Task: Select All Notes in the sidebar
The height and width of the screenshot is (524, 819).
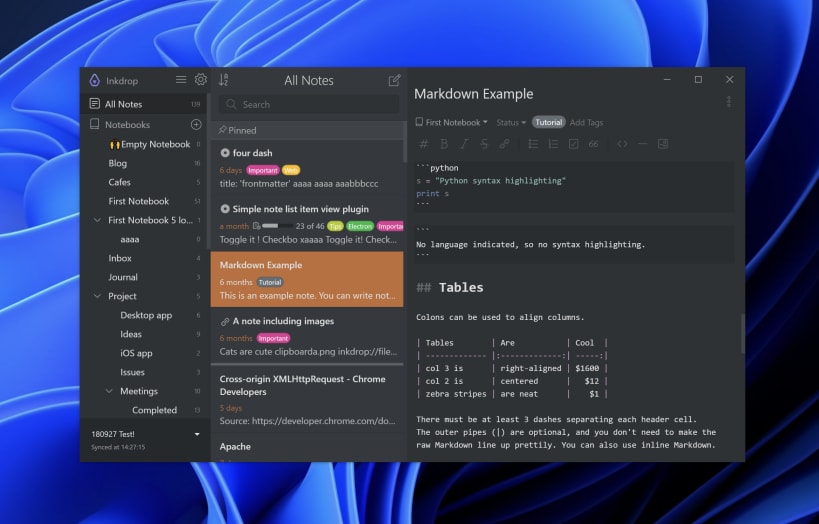Action: click(145, 104)
